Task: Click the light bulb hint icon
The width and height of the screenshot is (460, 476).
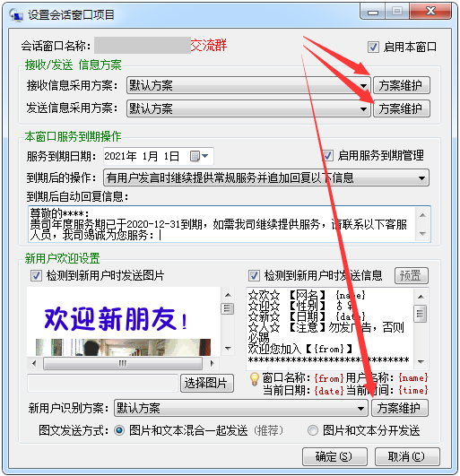Action: tap(255, 379)
